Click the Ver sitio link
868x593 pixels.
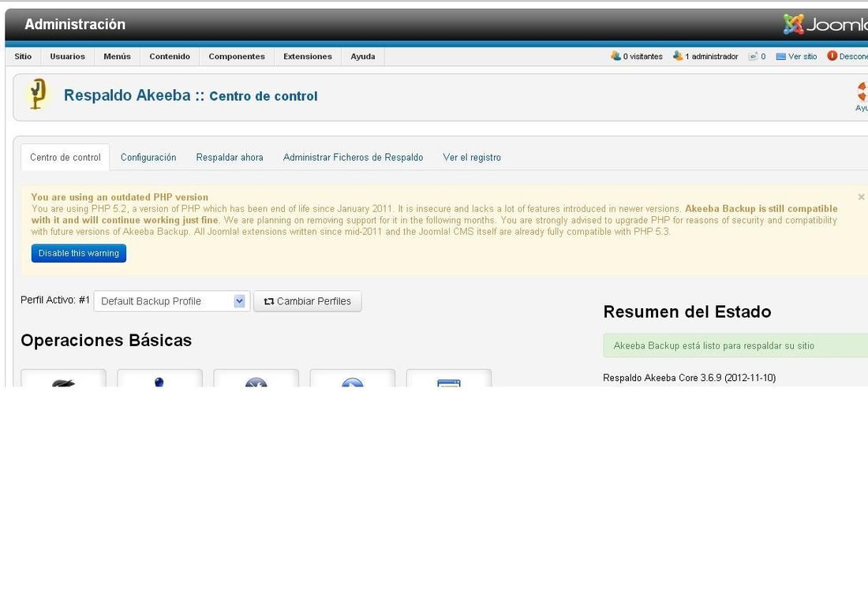click(x=803, y=57)
